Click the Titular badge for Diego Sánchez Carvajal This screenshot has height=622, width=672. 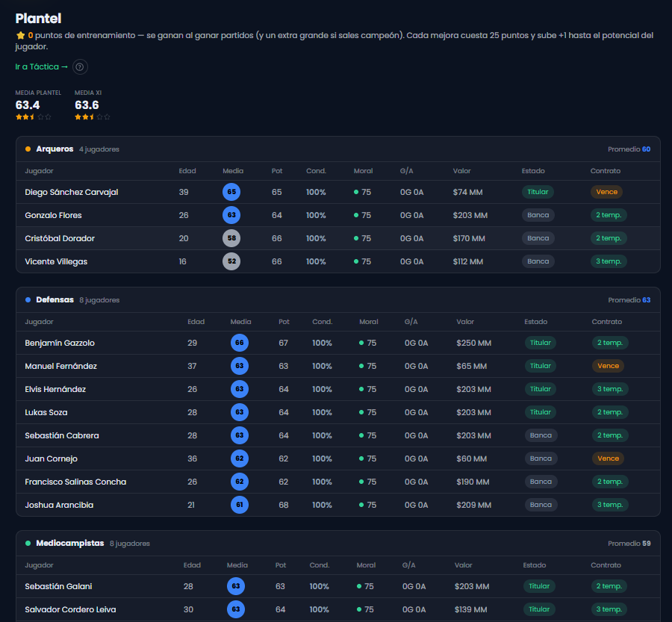[x=538, y=192]
